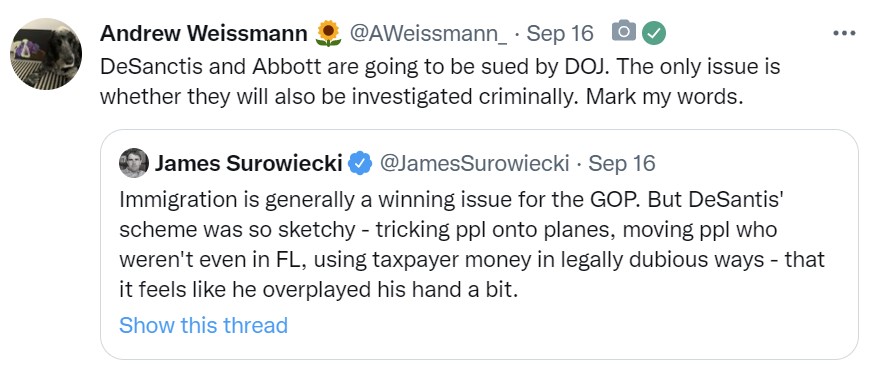This screenshot has height=378, width=881.
Task: Visit the @JamesSurowiecki handle
Action: [474, 163]
